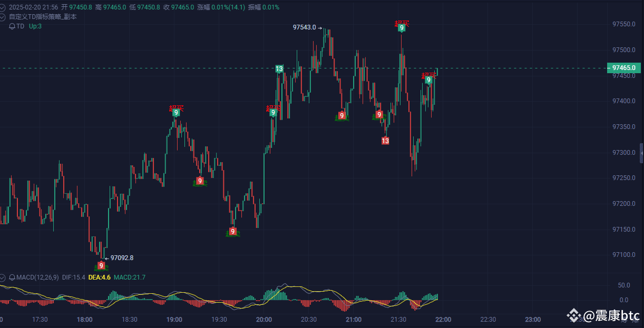The image size is (644, 328).
Task: Click the 50.0 MACD axis label
Action: tap(624, 285)
